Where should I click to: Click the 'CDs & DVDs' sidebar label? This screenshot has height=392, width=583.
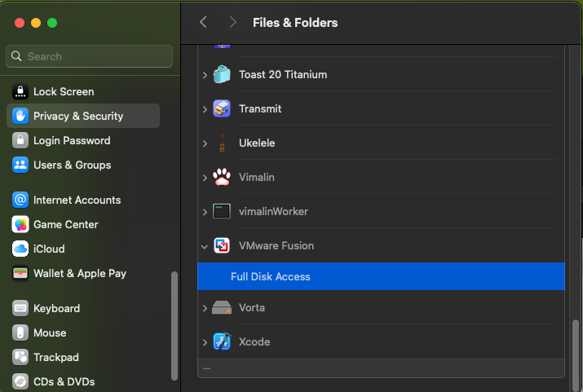tap(64, 382)
